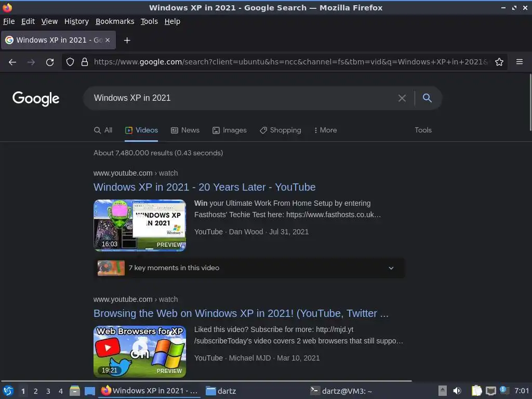
Task: Open clipboard manager tray icon
Action: pos(476,391)
